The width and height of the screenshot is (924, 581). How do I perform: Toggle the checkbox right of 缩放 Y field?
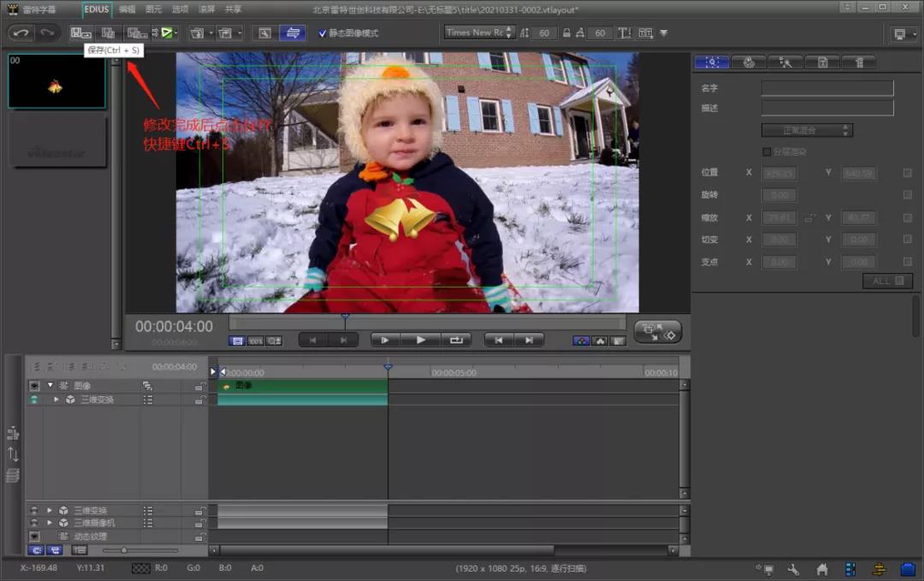coord(908,218)
